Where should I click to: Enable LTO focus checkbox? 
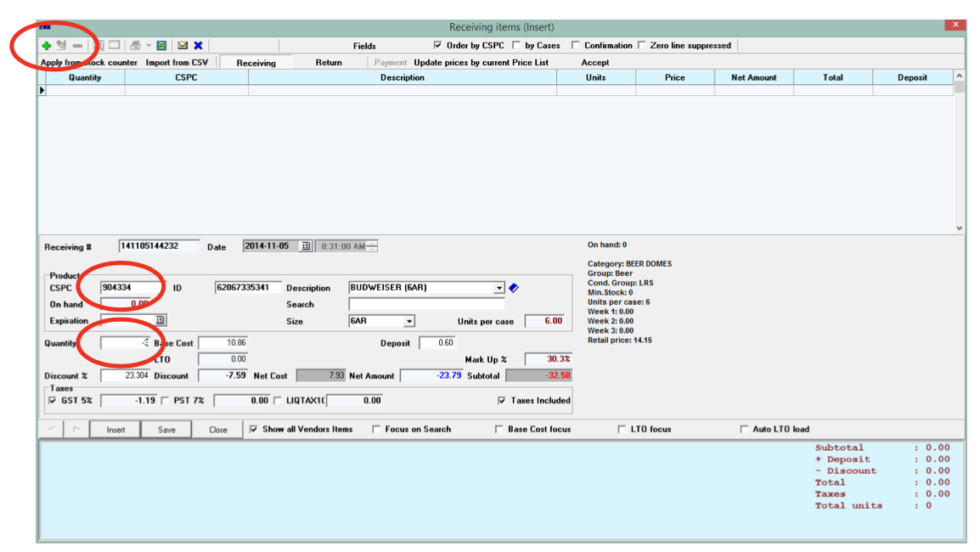(x=622, y=429)
